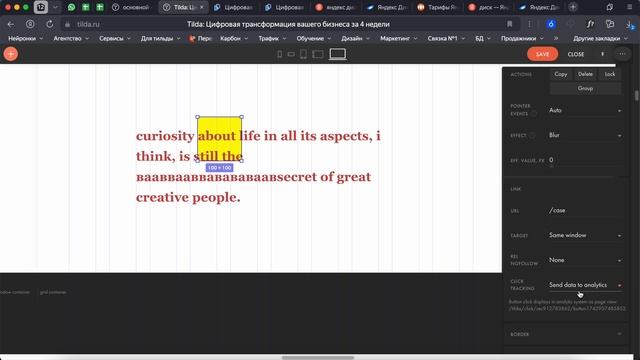Screen dimensions: 640x360
Task: Click the tab counter icon showing 12
Action: click(40, 7)
